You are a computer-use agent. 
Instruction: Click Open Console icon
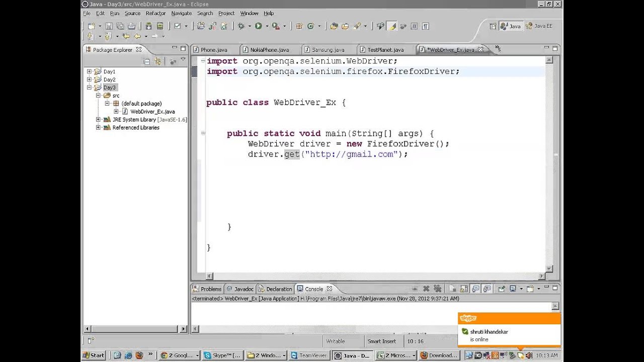530,289
